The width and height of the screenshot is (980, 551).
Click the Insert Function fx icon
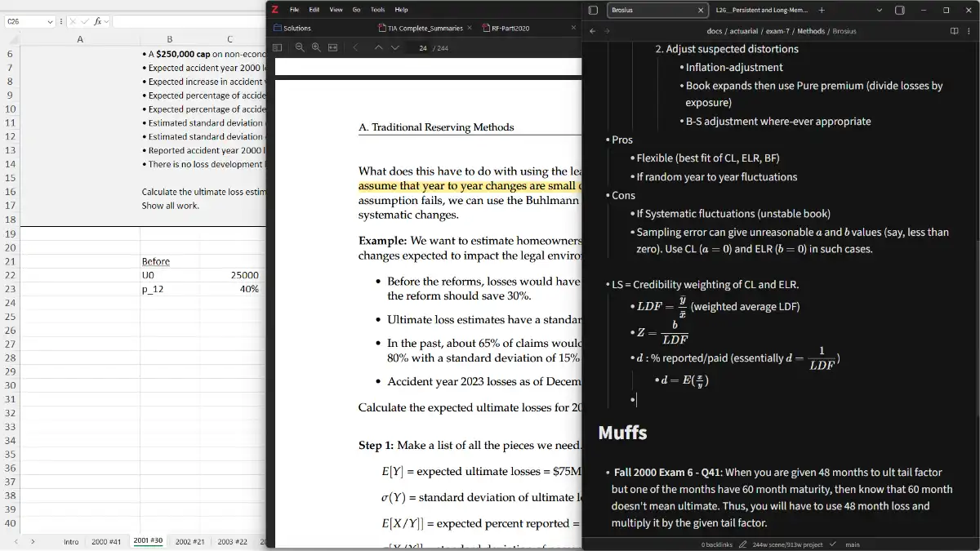tap(98, 21)
